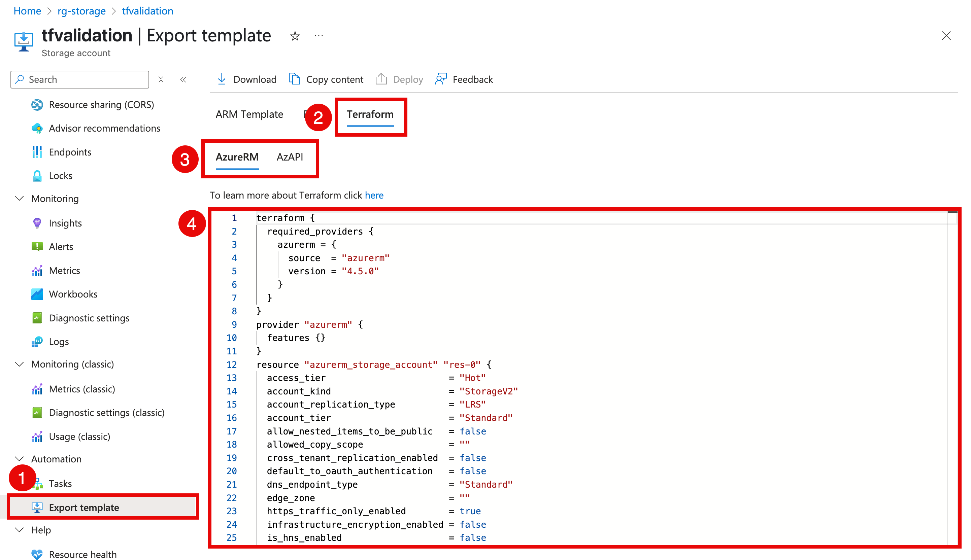Click the dns_endpoint_type "Standard" value
The height and width of the screenshot is (560, 971).
coord(486,484)
